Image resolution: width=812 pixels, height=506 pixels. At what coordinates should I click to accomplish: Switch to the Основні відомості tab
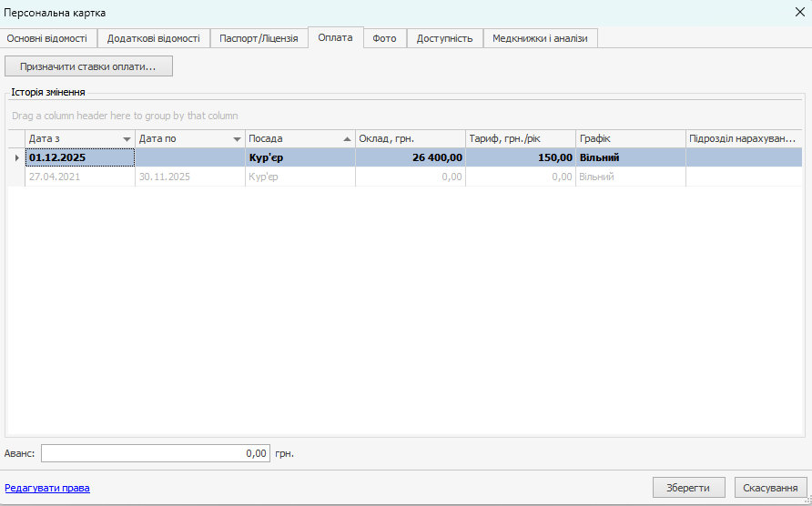click(47, 38)
